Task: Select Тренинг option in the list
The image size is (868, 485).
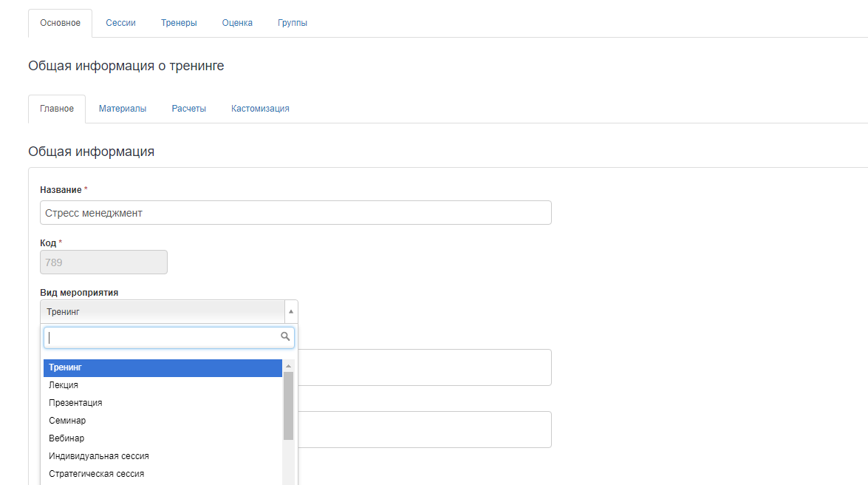Action: coord(163,367)
